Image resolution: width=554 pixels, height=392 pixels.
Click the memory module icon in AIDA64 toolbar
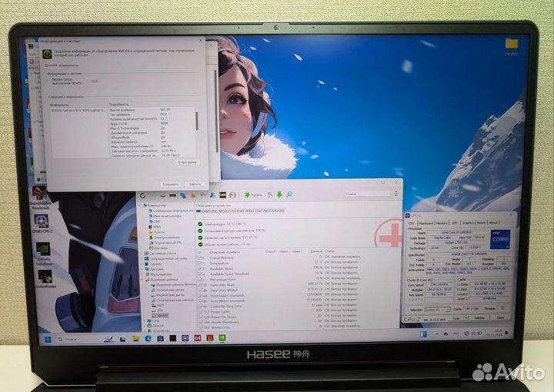pos(172,195)
